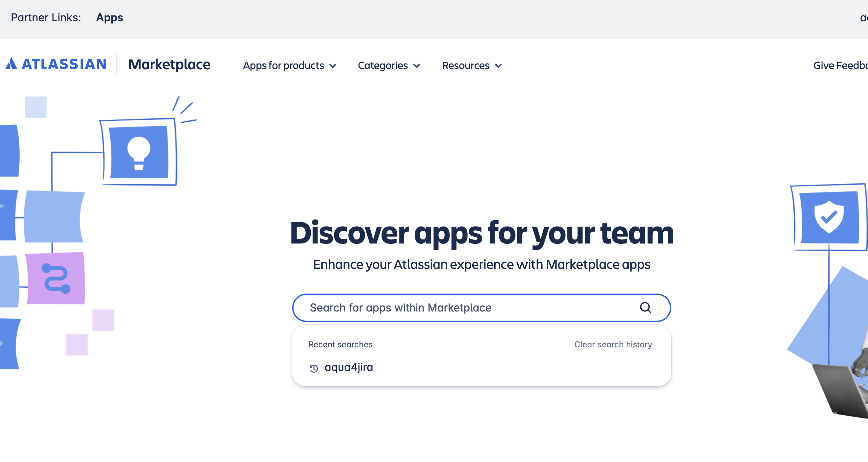Open the Resources dropdown menu
The width and height of the screenshot is (868, 462).
[x=472, y=66]
